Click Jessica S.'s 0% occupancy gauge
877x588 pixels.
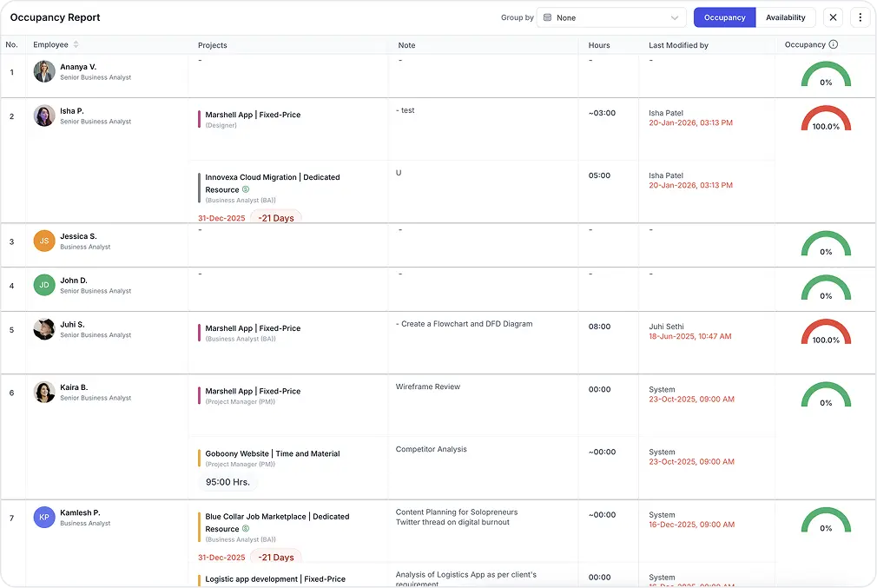tap(826, 244)
